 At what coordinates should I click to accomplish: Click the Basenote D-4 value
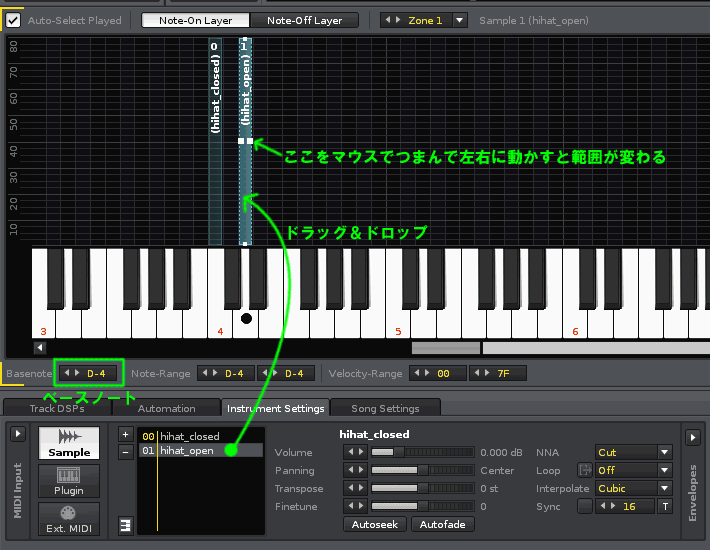pyautogui.click(x=96, y=373)
